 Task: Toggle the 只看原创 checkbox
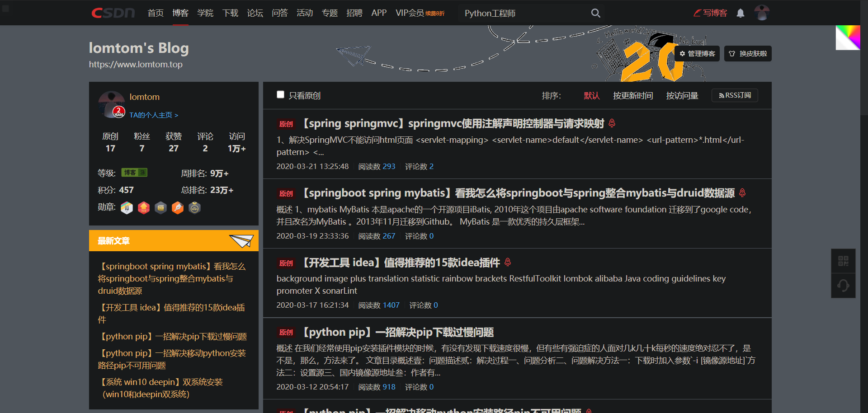pos(280,94)
